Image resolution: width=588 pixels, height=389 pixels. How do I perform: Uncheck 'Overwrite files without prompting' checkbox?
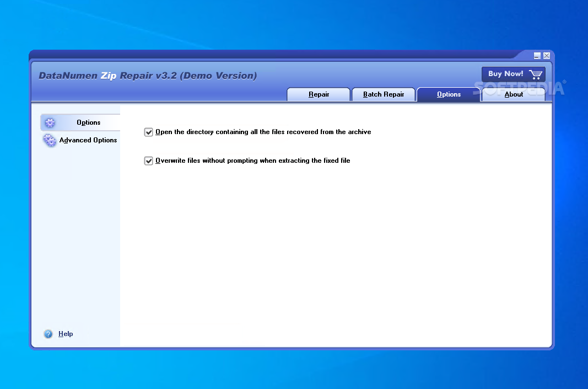148,161
